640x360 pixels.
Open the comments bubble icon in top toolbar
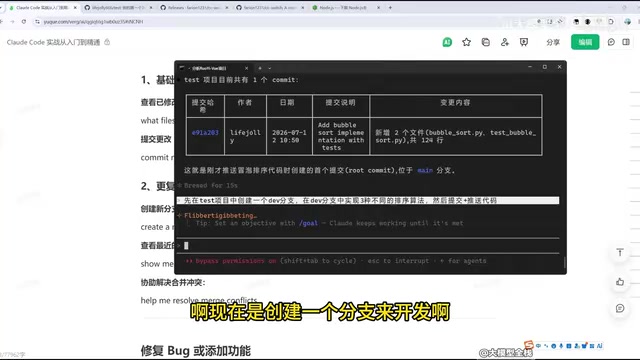tap(611, 42)
